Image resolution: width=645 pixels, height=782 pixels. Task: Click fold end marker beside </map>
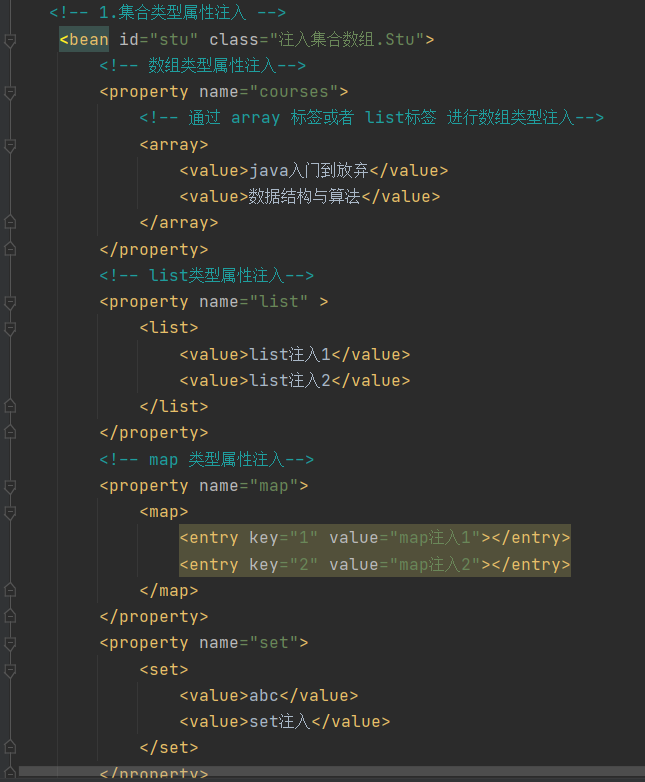10,590
